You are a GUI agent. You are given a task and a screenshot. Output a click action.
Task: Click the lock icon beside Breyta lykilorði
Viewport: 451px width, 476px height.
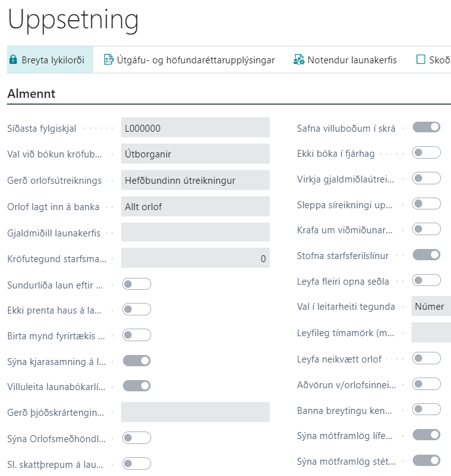coord(13,60)
